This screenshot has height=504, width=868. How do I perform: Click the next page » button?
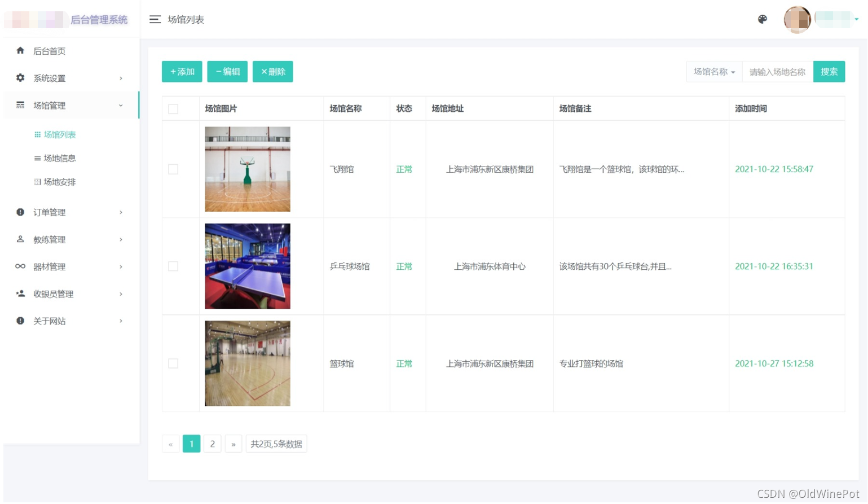point(233,444)
